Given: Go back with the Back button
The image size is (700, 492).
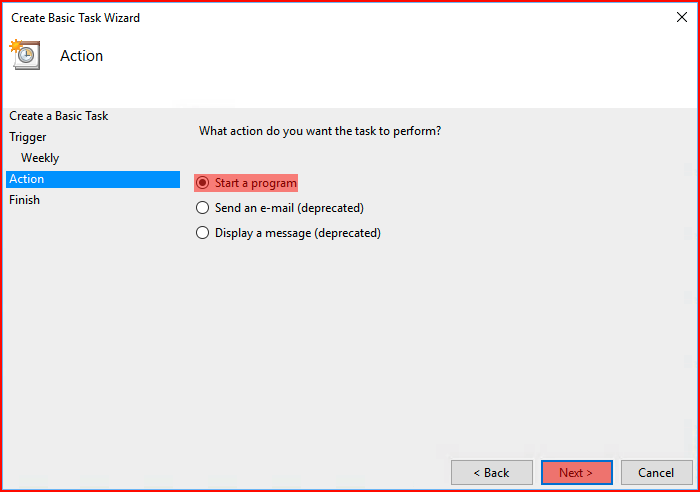Looking at the screenshot, I should 492,472.
